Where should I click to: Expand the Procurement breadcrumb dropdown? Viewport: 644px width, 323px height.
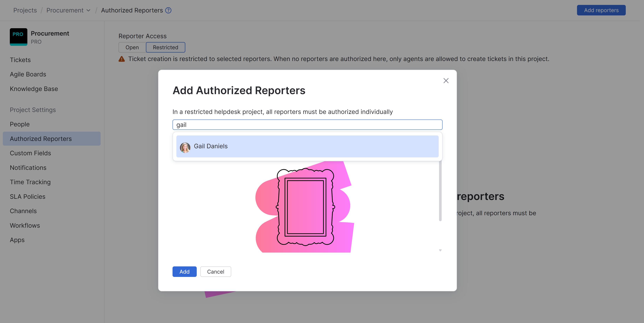pyautogui.click(x=88, y=10)
